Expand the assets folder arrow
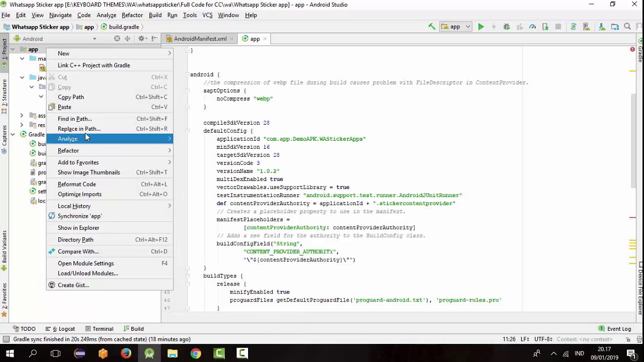This screenshot has width=644, height=362. 22,116
